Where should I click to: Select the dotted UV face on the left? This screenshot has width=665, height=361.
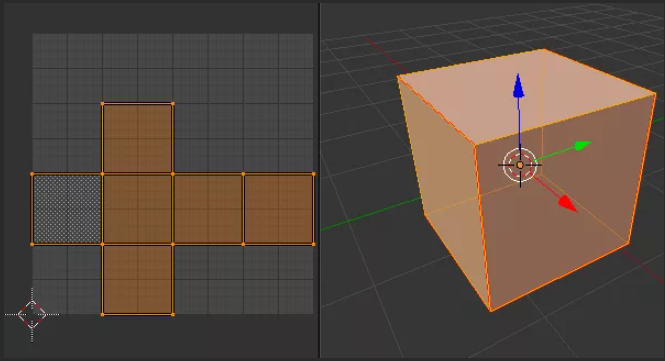pos(67,209)
